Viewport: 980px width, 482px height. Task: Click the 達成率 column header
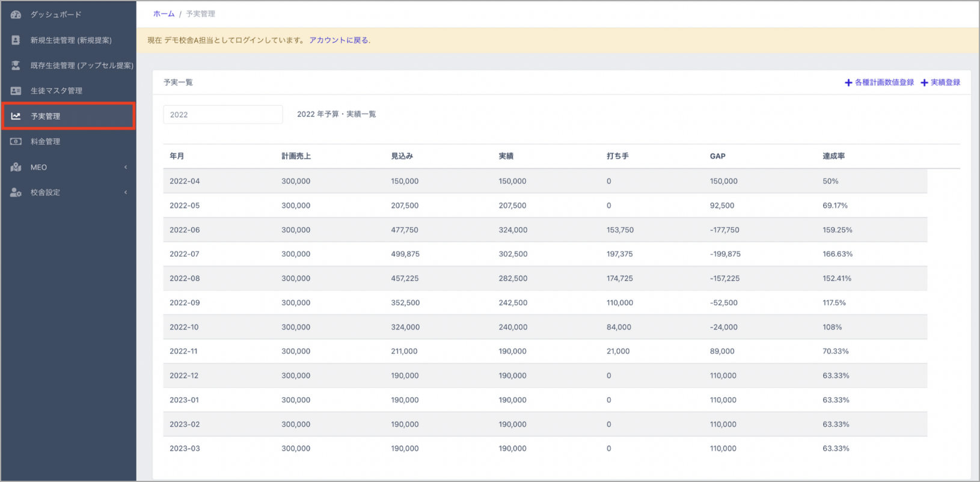pos(833,156)
